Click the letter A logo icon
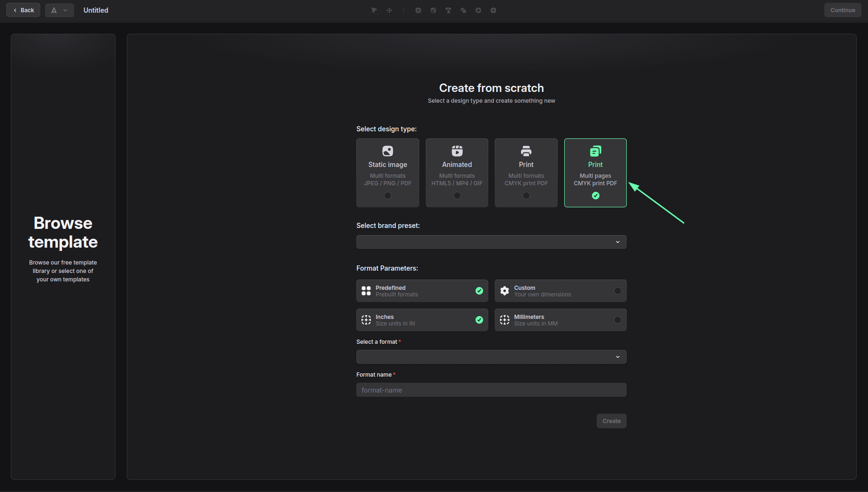The width and height of the screenshot is (868, 492). [54, 10]
